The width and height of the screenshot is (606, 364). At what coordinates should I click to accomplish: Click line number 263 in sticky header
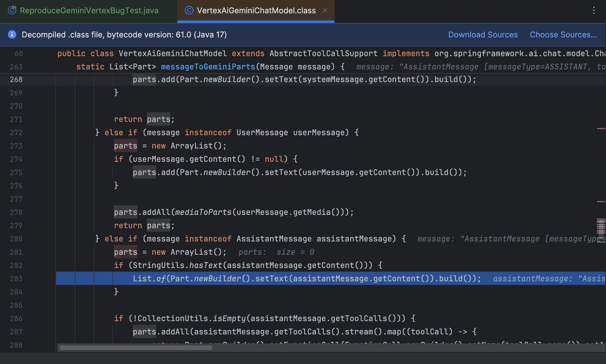click(16, 67)
